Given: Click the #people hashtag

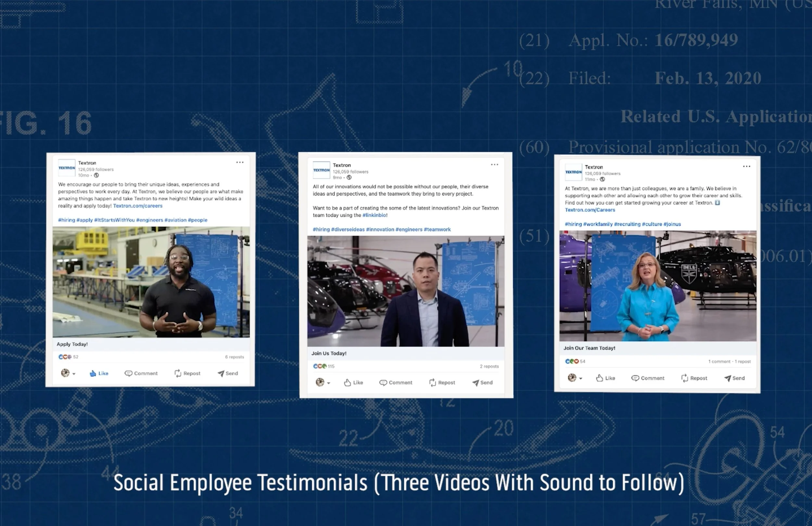Looking at the screenshot, I should pyautogui.click(x=197, y=220).
